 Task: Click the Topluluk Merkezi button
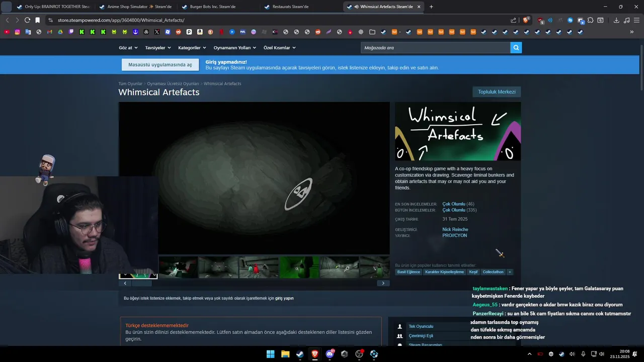497,92
